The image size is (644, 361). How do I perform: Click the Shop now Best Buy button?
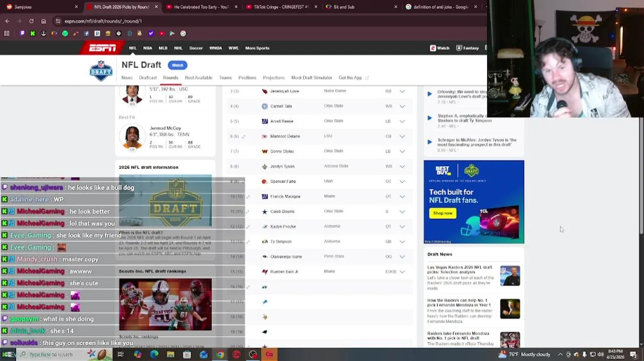click(442, 213)
